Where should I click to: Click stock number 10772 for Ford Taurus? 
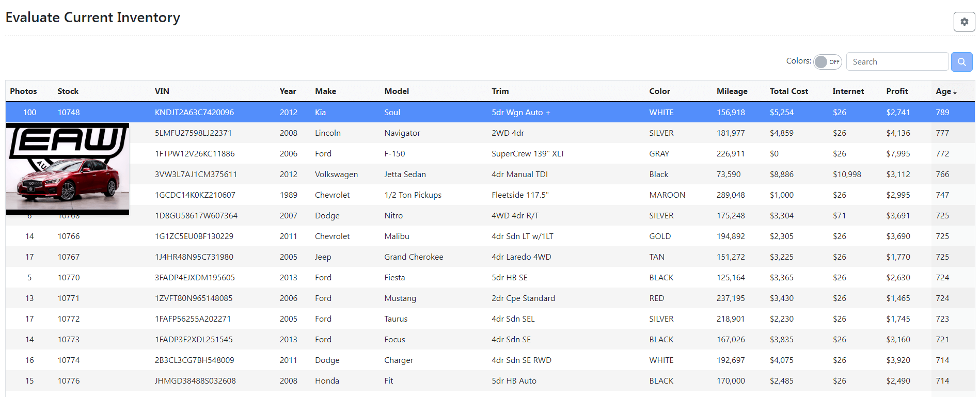(x=69, y=319)
